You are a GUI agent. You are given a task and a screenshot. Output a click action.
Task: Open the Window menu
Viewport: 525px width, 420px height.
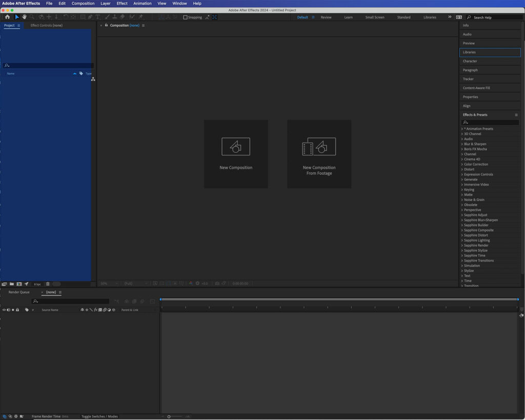[x=179, y=4]
